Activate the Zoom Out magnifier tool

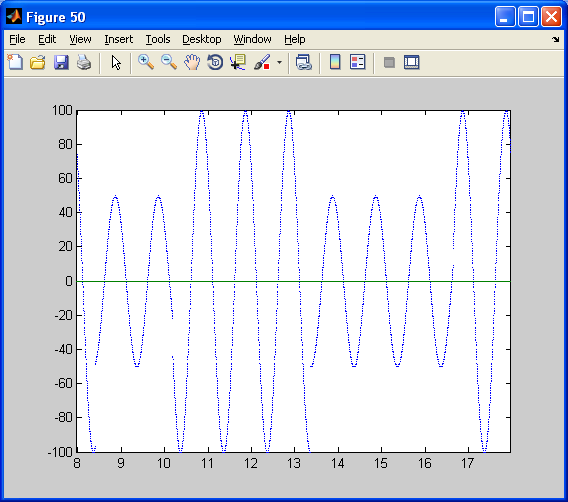pyautogui.click(x=169, y=62)
